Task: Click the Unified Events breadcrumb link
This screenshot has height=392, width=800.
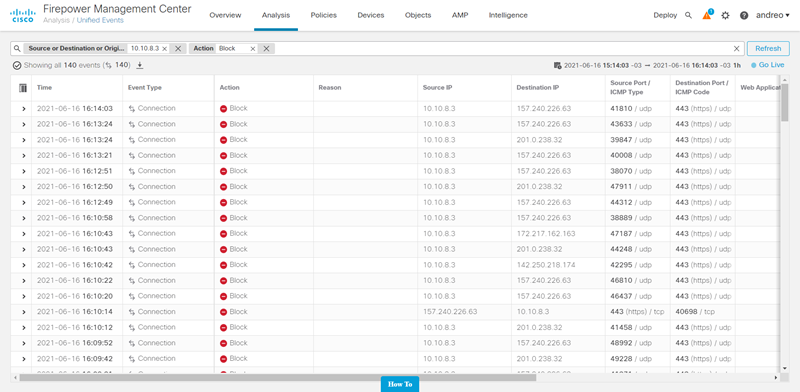Action: [x=100, y=20]
